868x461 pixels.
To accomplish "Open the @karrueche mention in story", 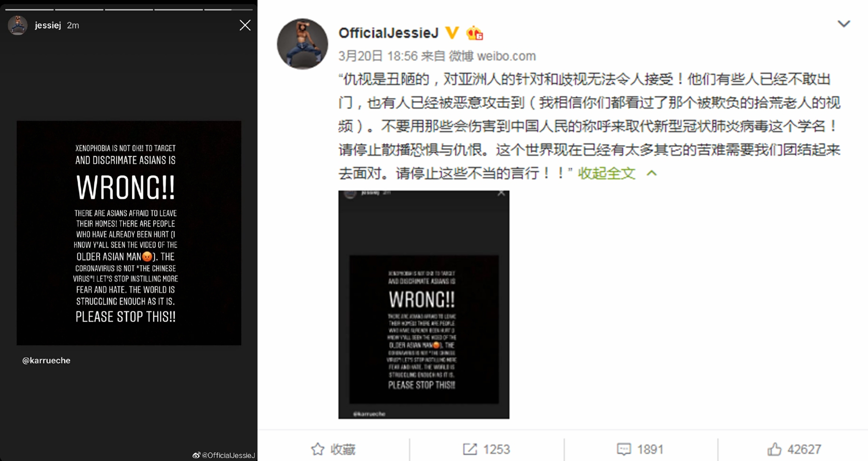I will click(x=46, y=360).
